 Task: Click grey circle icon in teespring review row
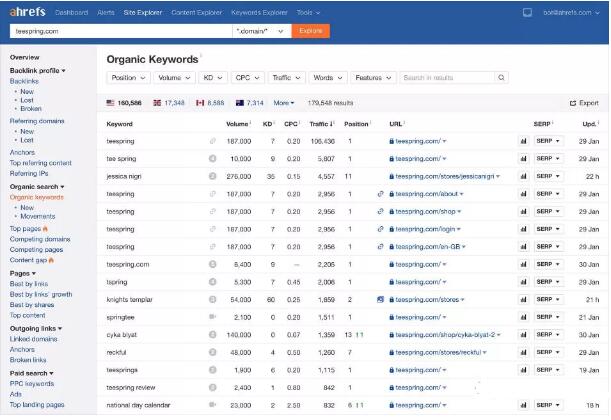point(212,387)
